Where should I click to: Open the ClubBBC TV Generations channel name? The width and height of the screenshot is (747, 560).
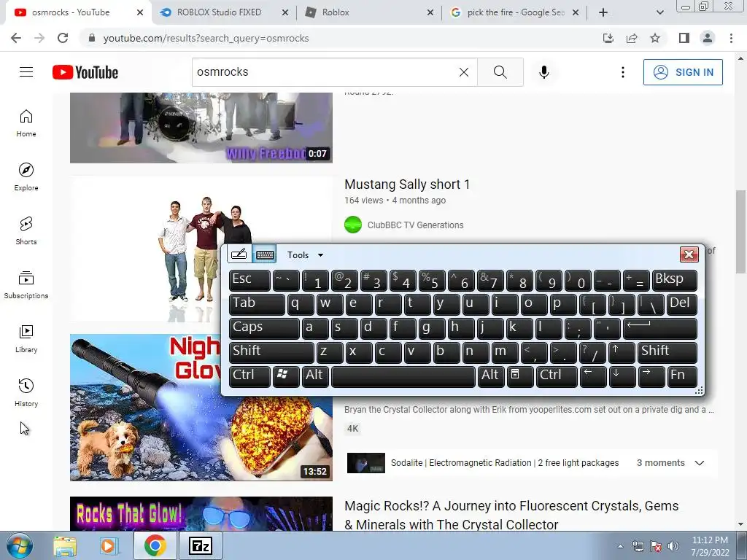click(415, 225)
